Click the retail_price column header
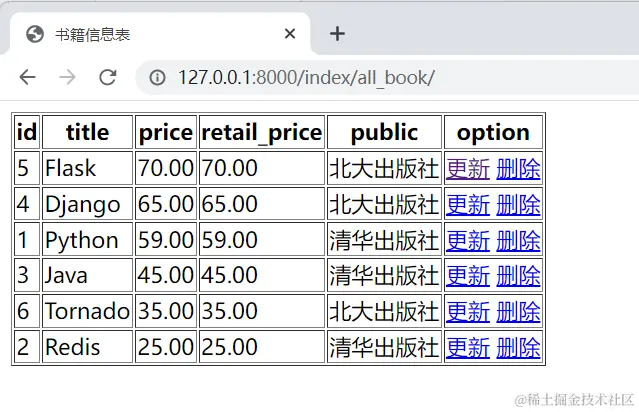 (x=262, y=132)
